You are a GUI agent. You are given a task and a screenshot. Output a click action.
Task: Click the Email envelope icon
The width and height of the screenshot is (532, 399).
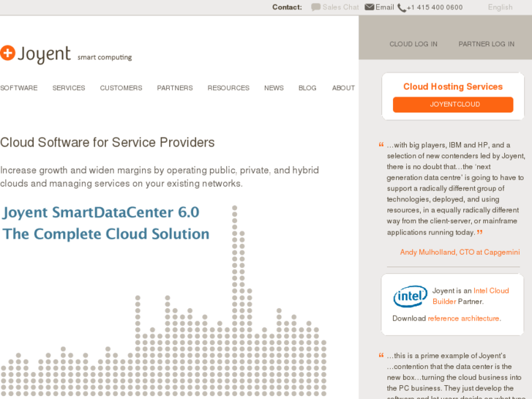point(370,7)
